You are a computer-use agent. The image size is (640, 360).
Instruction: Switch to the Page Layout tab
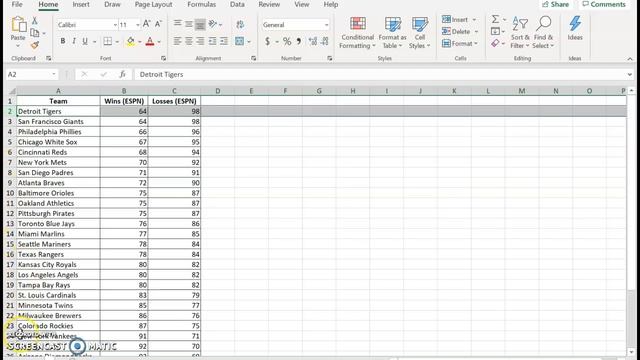click(153, 4)
